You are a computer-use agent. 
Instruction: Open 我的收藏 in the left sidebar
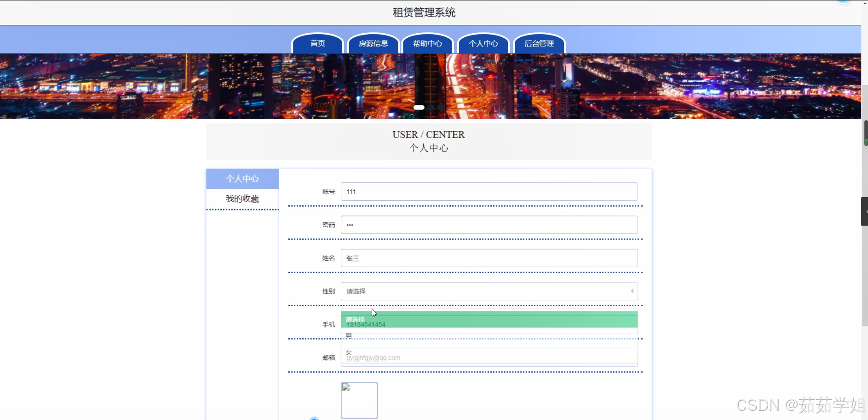[242, 198]
